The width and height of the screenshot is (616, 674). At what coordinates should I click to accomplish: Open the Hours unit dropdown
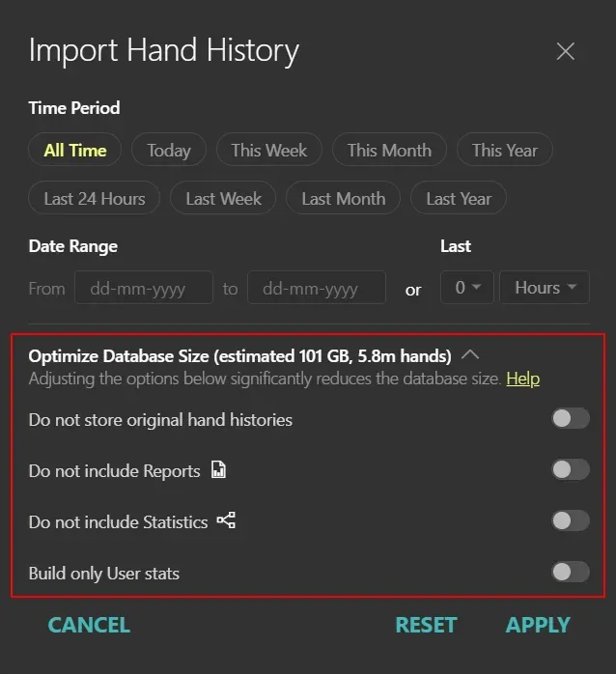point(545,288)
